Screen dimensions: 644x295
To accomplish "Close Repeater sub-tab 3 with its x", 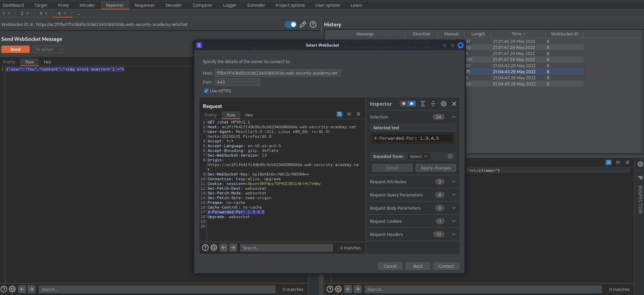I will point(46,13).
